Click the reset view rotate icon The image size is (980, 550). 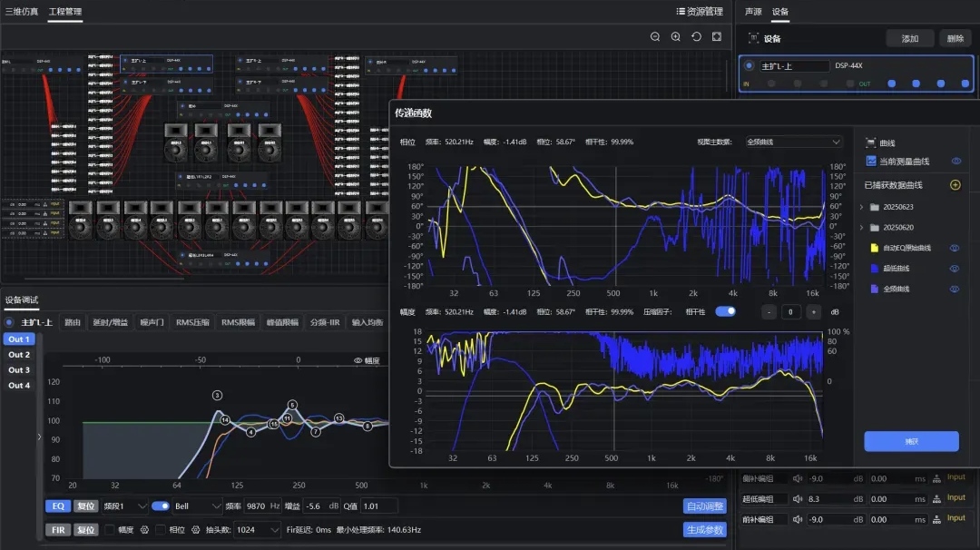point(696,36)
